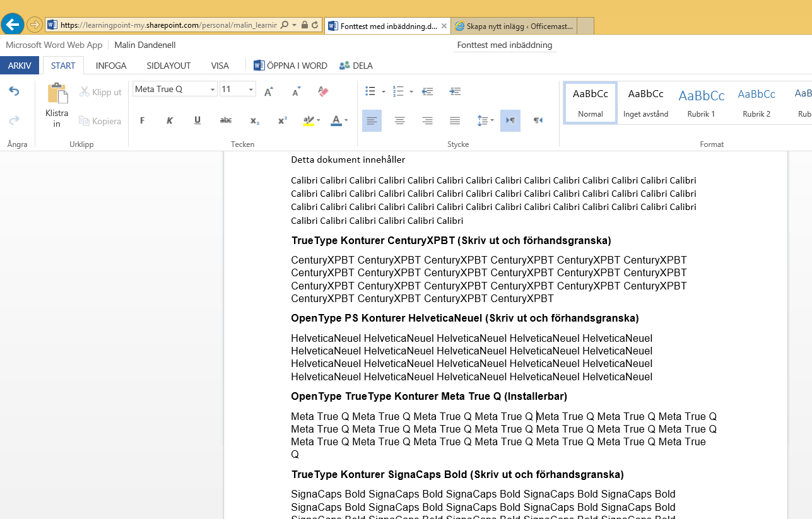The height and width of the screenshot is (519, 812).
Task: Click the greyed Redo arrow icon
Action: [14, 120]
